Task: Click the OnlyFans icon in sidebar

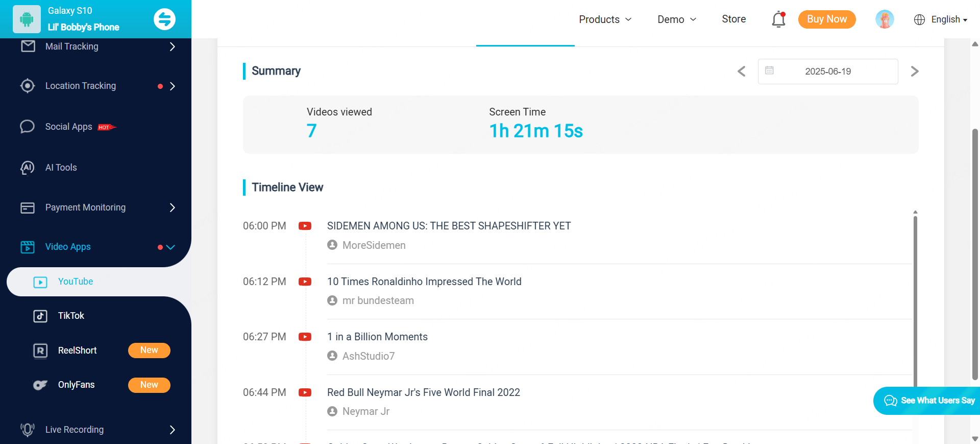Action: [40, 385]
